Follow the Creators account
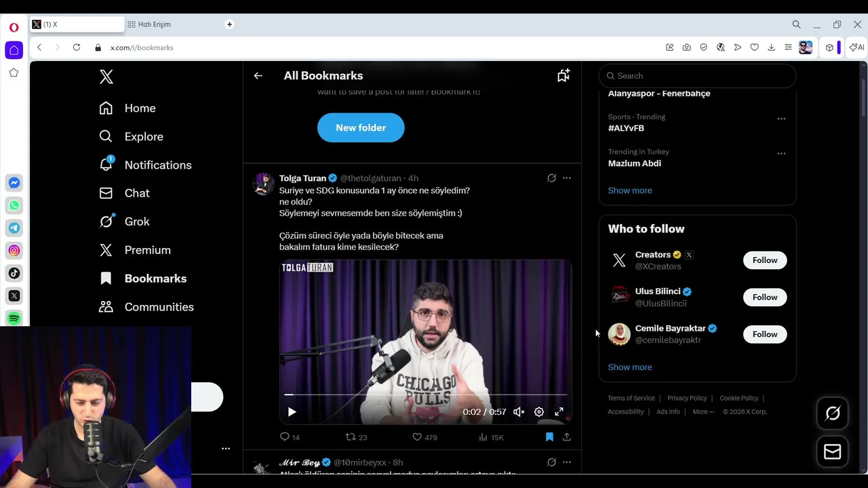This screenshot has width=868, height=488. pyautogui.click(x=765, y=260)
